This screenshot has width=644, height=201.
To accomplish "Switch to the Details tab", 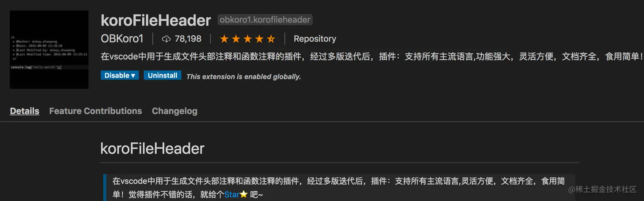I will [x=25, y=111].
